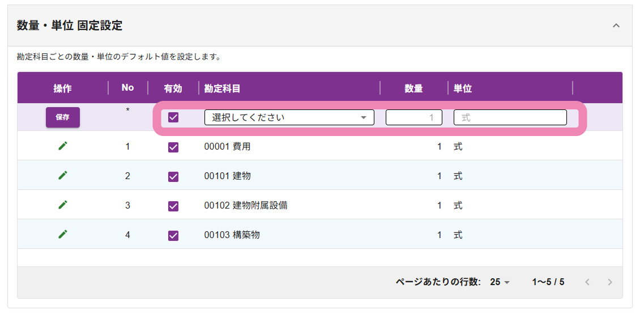Focus the 数量 input field
This screenshot has height=314, width=644.
[413, 117]
